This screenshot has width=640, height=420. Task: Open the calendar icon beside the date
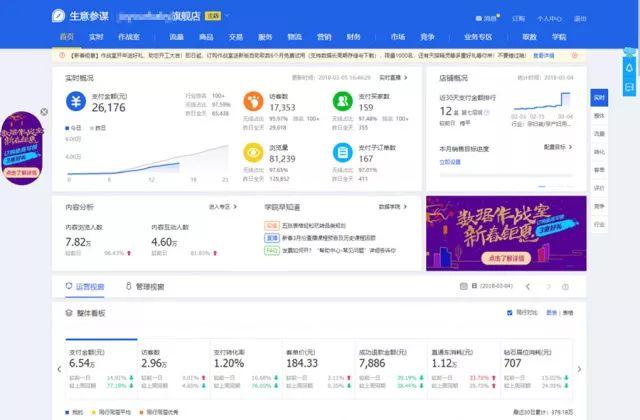[464, 286]
